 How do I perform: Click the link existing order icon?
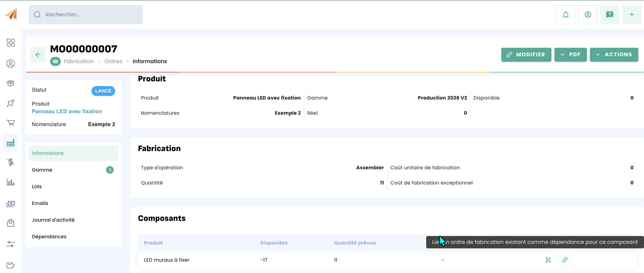click(564, 260)
